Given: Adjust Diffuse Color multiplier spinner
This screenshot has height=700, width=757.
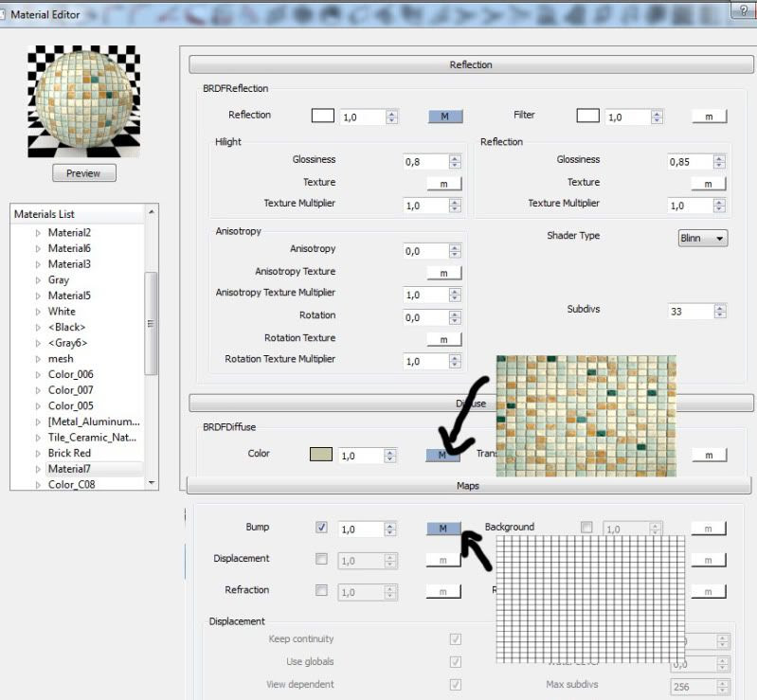Looking at the screenshot, I should (x=390, y=456).
